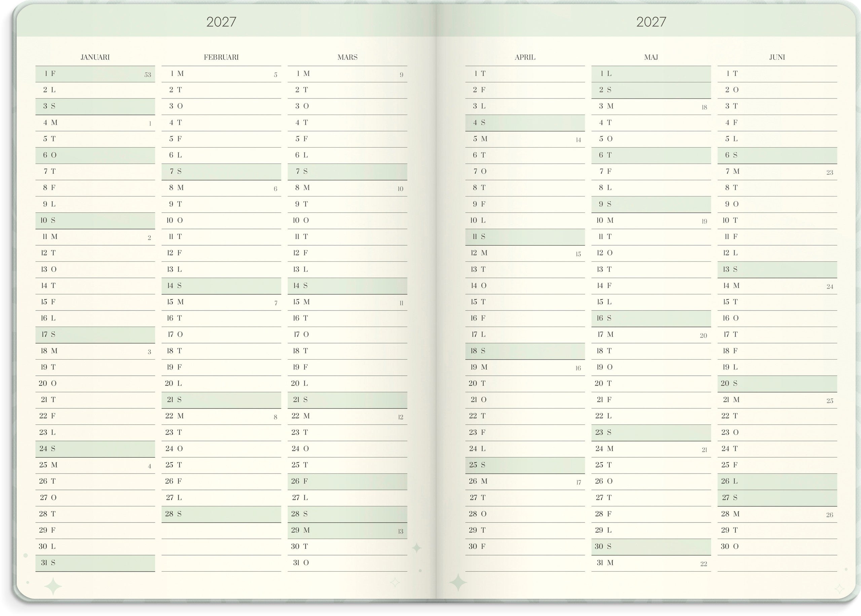Select the 30 O row in Juni
This screenshot has width=861, height=616.
point(777,547)
